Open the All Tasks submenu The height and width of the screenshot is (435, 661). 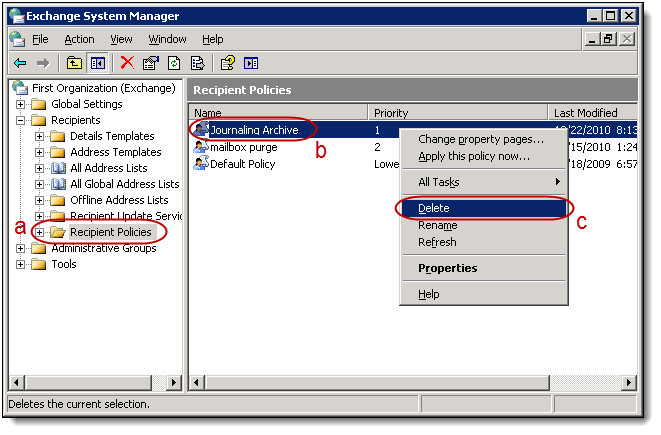(x=484, y=182)
